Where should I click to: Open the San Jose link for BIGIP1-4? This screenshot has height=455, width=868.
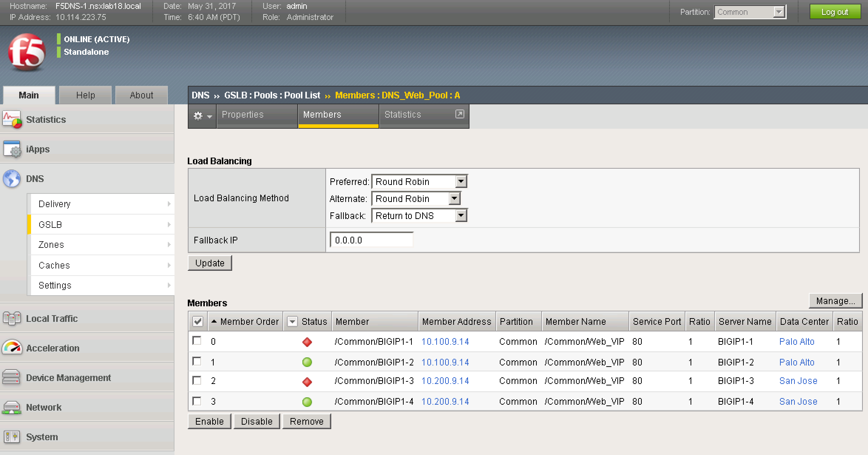tap(798, 401)
